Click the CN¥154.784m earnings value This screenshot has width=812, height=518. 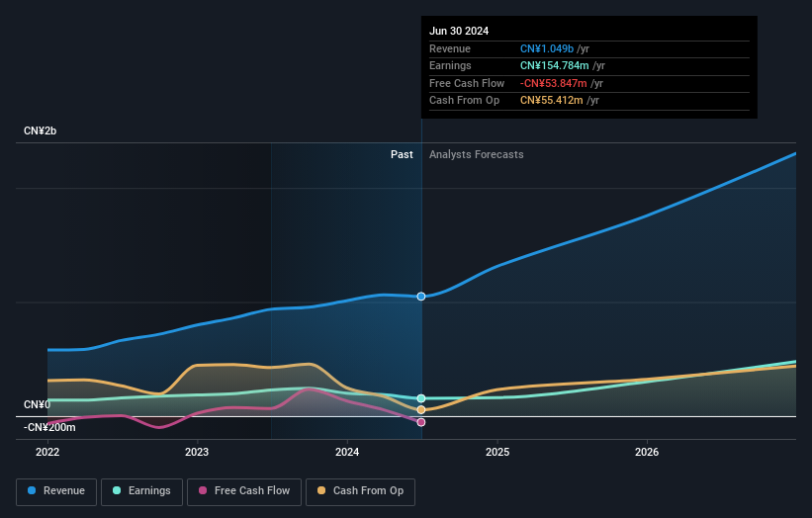(555, 65)
